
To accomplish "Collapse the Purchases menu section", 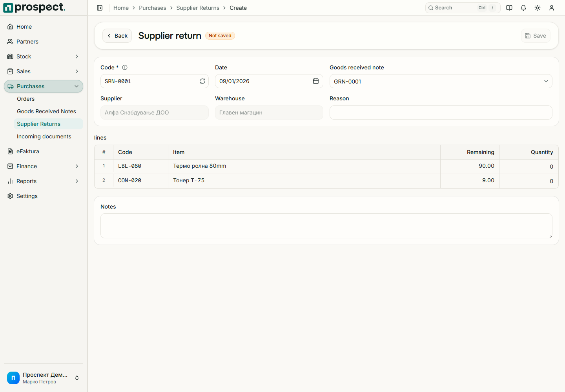I will [x=44, y=86].
